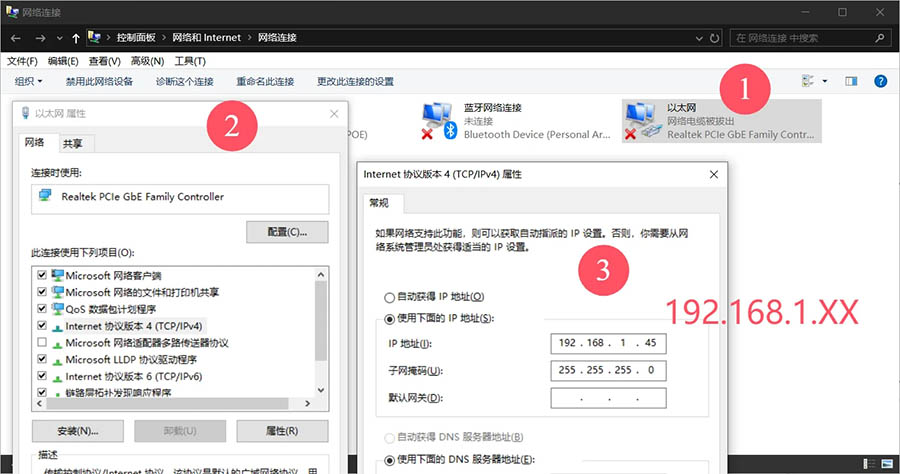Toggle the preview pane icon

851,81
